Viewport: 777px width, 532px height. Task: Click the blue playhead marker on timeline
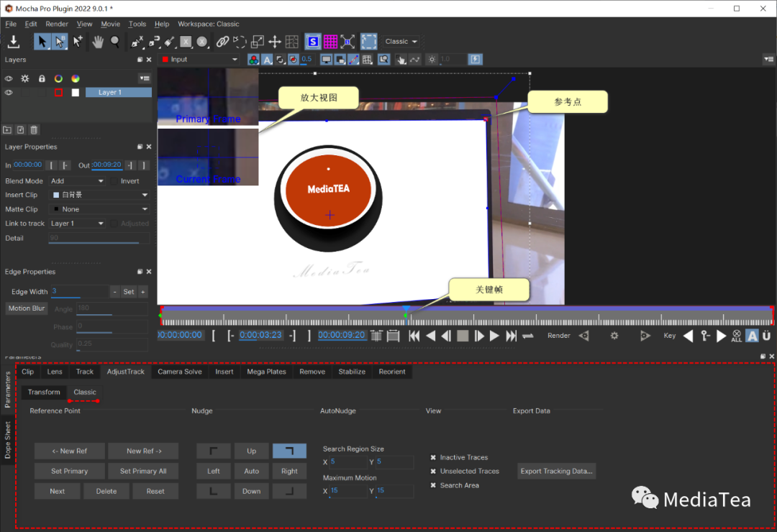click(406, 309)
